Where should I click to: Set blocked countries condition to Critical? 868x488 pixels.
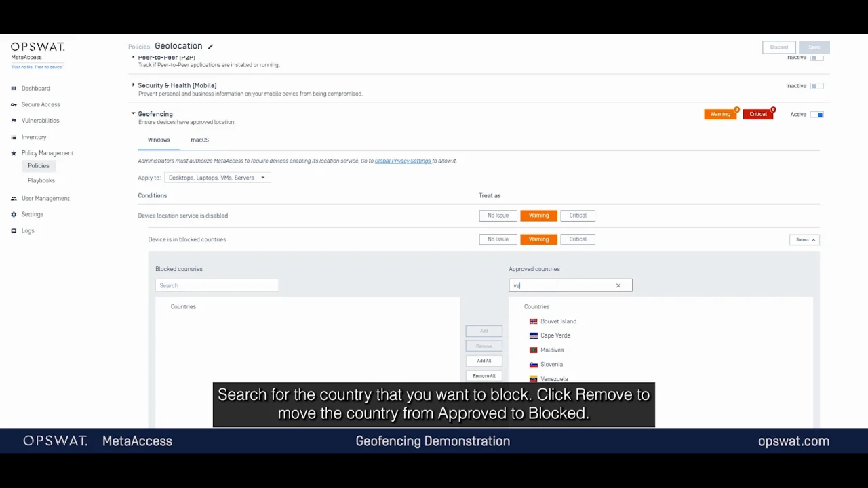[578, 239]
